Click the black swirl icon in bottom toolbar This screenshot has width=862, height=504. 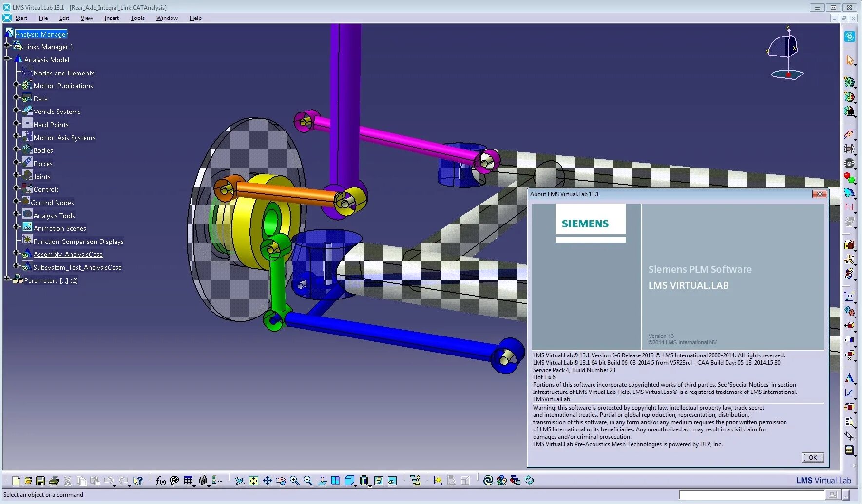tap(488, 481)
